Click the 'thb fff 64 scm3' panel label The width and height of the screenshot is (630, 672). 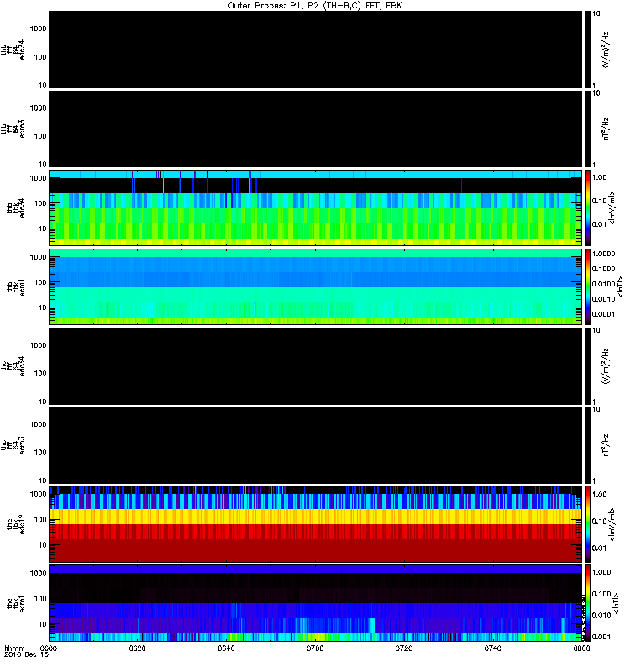(x=13, y=129)
